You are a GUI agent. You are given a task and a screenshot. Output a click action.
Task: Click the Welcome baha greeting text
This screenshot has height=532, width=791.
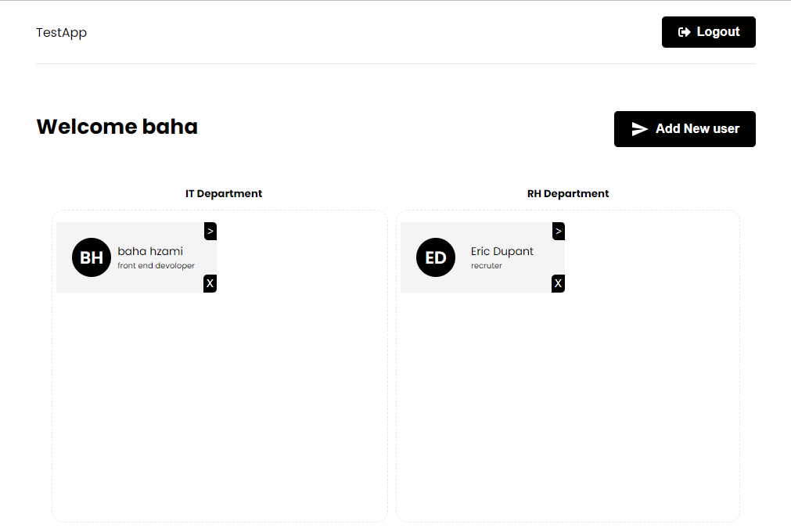[117, 126]
